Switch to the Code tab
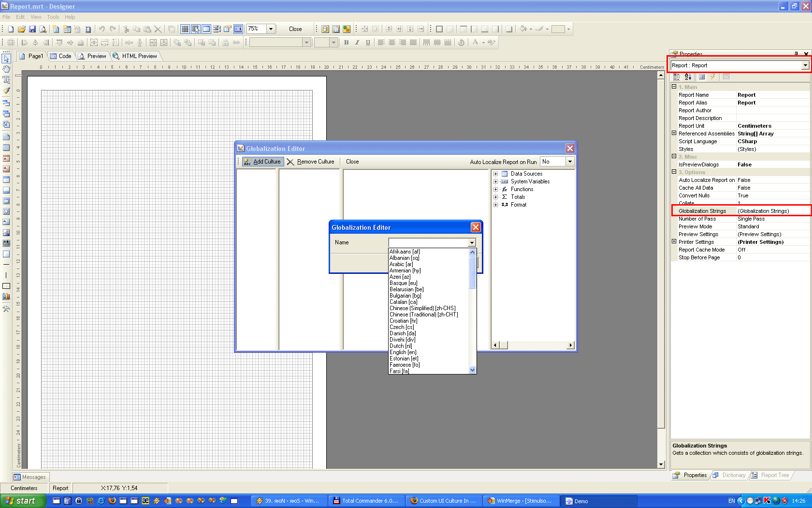This screenshot has height=508, width=812. coord(61,56)
